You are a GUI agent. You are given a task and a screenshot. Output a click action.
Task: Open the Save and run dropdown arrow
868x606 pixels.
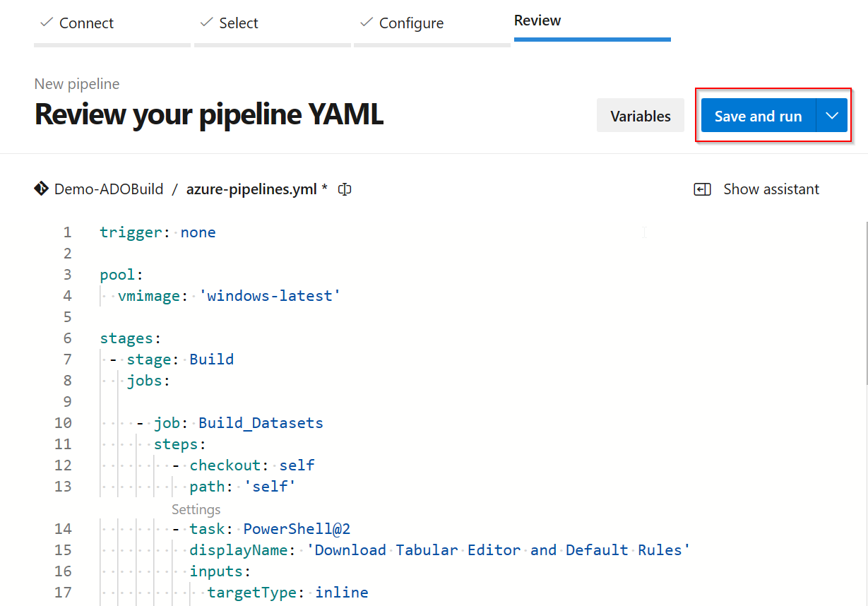[832, 115]
